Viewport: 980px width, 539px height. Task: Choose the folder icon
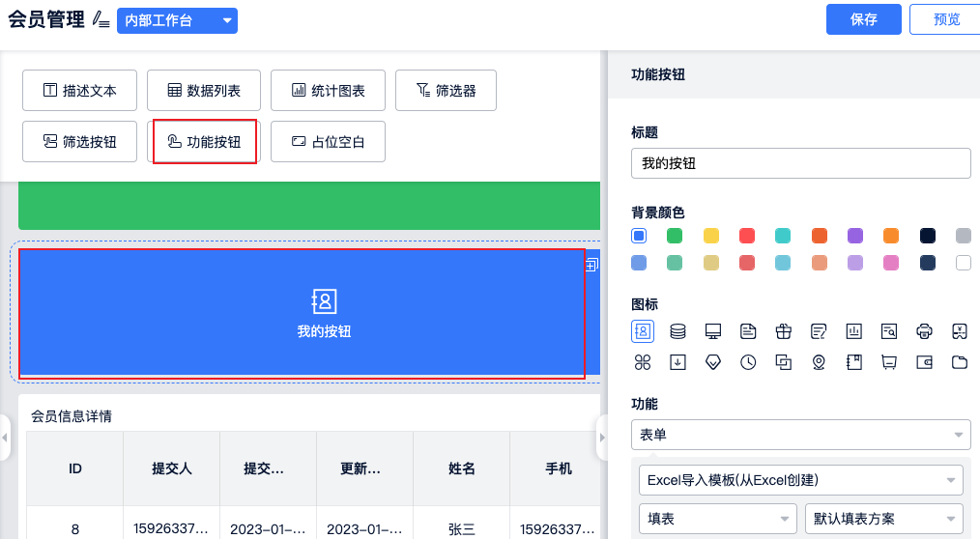(960, 362)
